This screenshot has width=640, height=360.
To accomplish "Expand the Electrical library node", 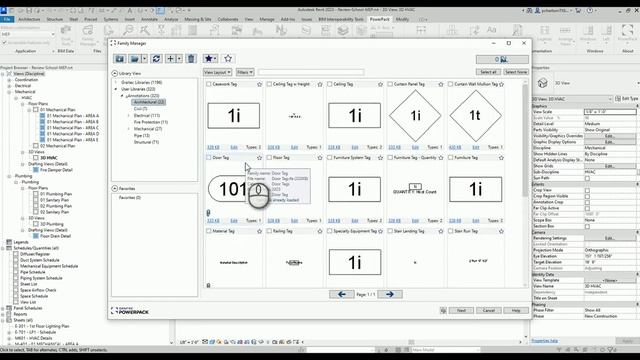I will (x=128, y=116).
